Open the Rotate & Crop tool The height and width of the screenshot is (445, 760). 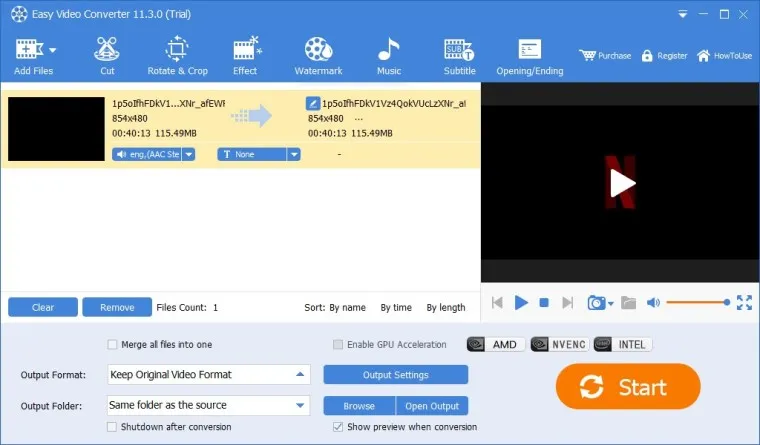pos(177,56)
